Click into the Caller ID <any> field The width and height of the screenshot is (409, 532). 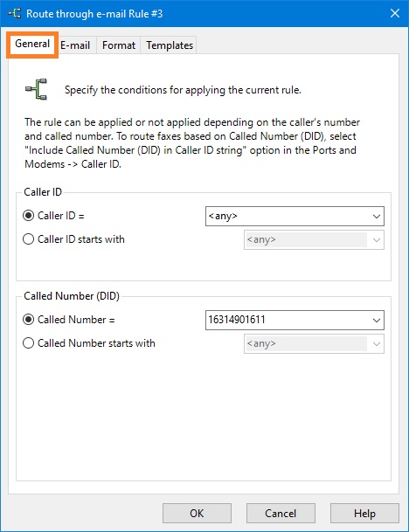tap(287, 216)
